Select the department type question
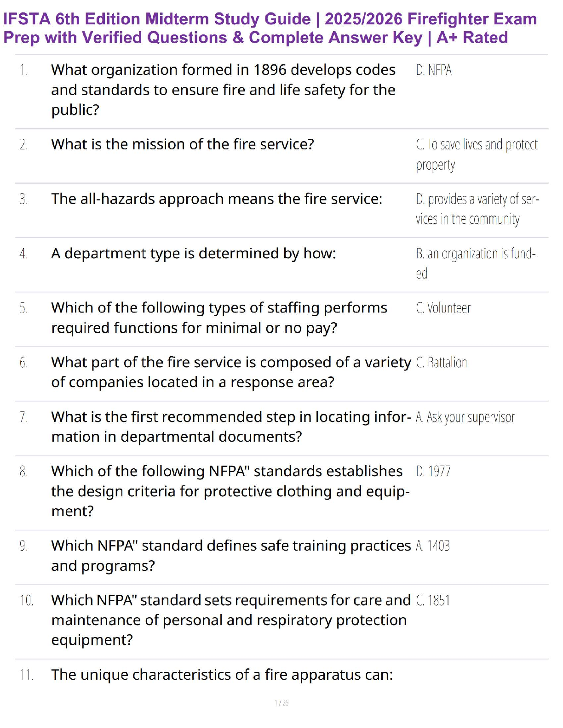 194,253
